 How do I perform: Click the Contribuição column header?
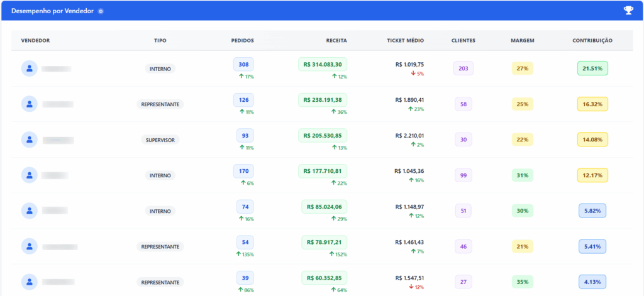pyautogui.click(x=592, y=41)
